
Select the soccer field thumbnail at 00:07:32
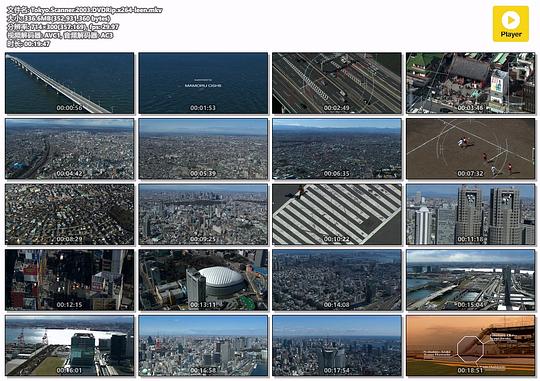[x=470, y=149]
